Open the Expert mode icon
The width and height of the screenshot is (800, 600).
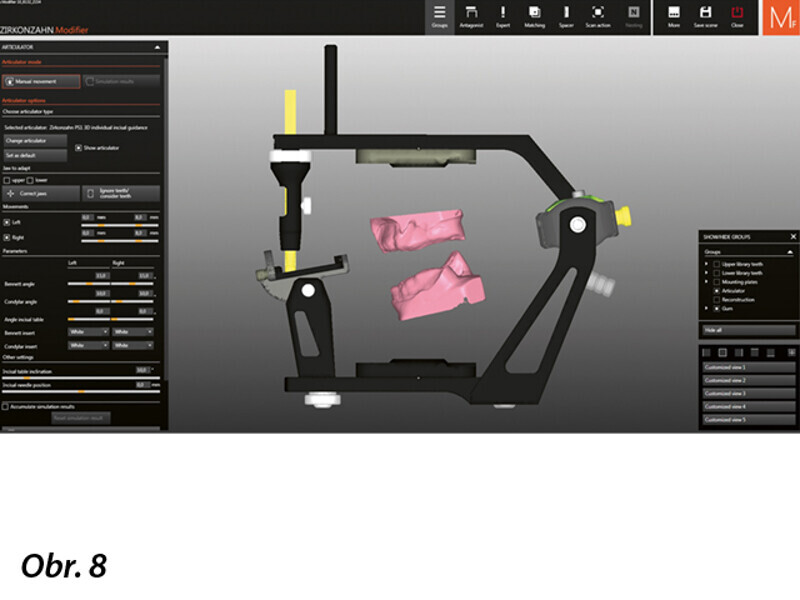[x=503, y=15]
